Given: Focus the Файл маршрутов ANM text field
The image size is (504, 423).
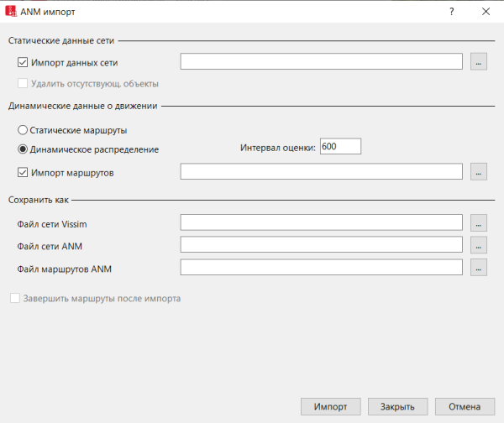Looking at the screenshot, I should point(322,268).
